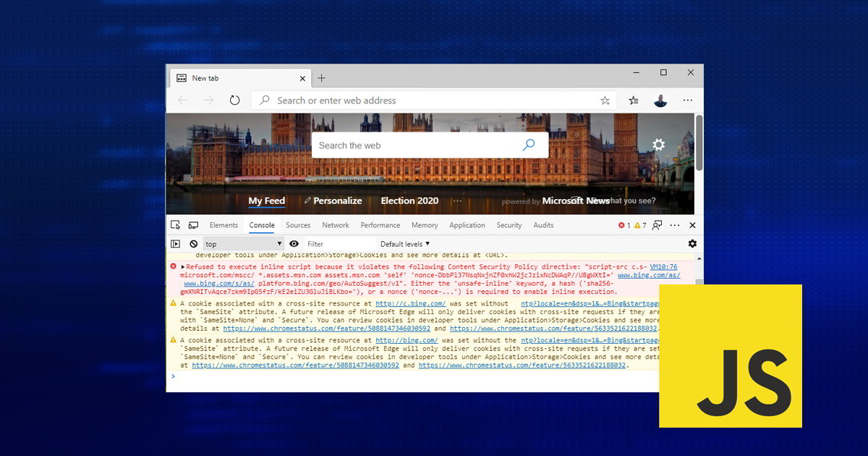
Task: Open the Election 2020 feed
Action: pyautogui.click(x=409, y=201)
